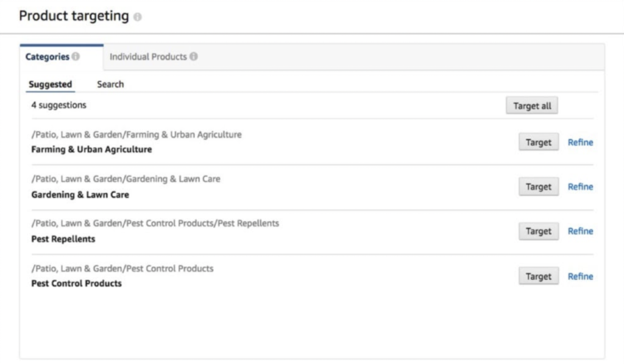Open the Search sub-tab
Viewport: 624px width, 364px height.
tap(110, 84)
